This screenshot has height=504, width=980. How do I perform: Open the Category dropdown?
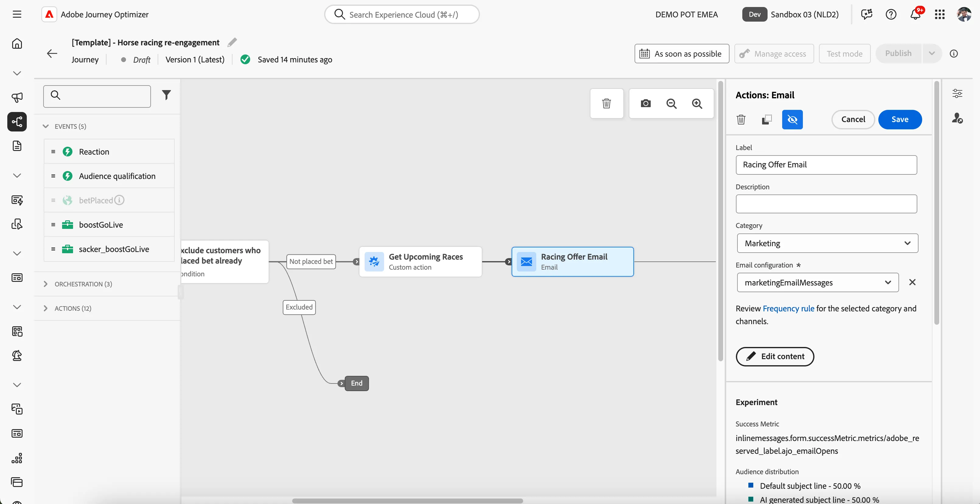[x=828, y=243]
